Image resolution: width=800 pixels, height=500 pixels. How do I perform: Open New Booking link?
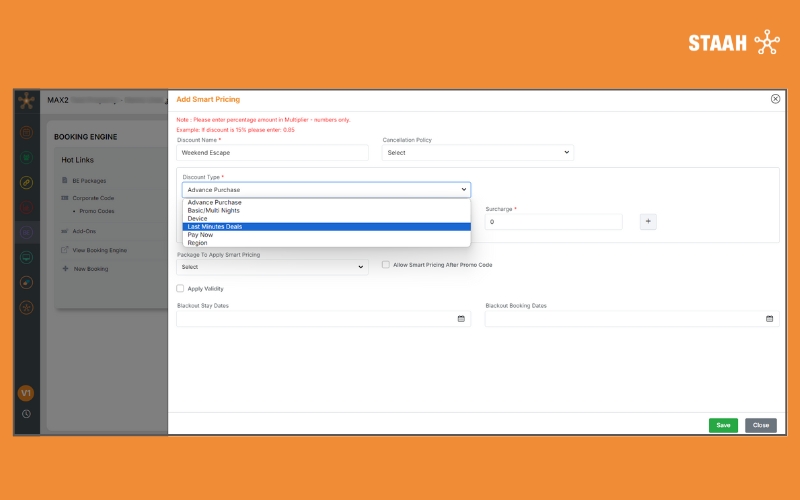[91, 269]
